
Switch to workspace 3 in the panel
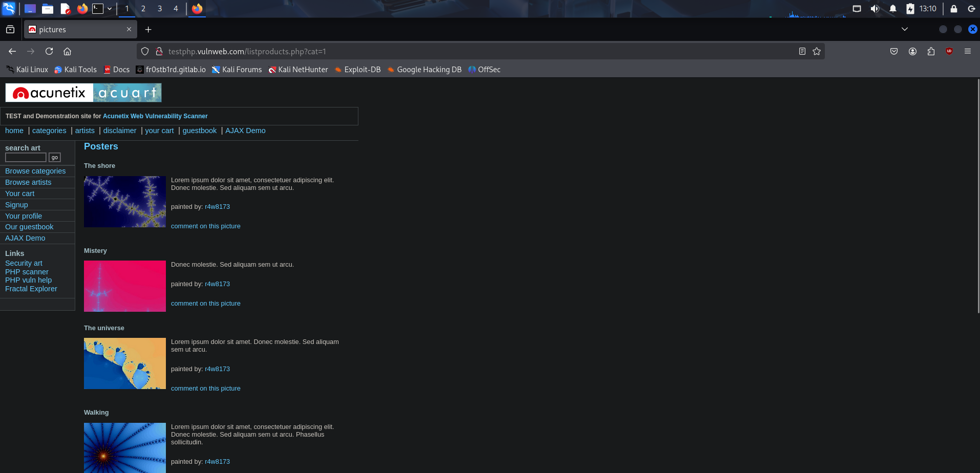[160, 9]
